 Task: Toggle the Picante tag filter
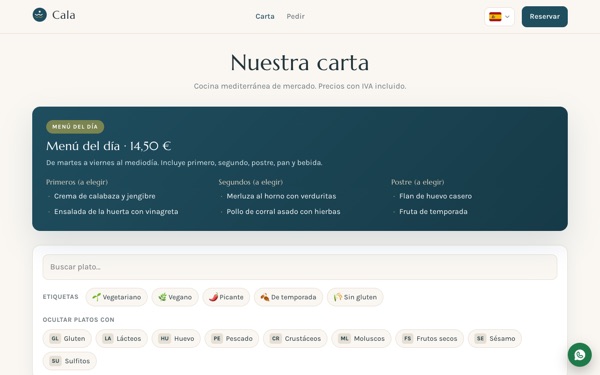click(226, 297)
